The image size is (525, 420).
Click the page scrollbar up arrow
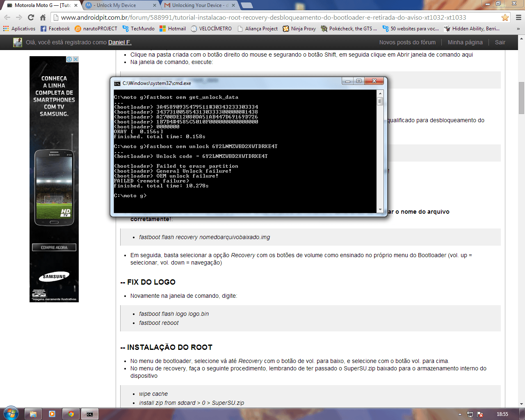pos(521,39)
